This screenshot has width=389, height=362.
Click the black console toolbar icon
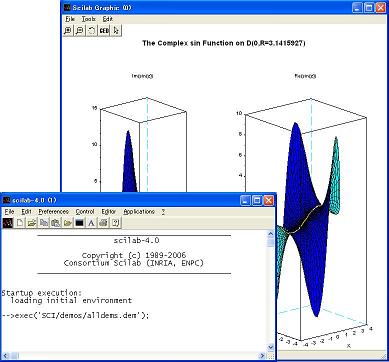coord(79,223)
